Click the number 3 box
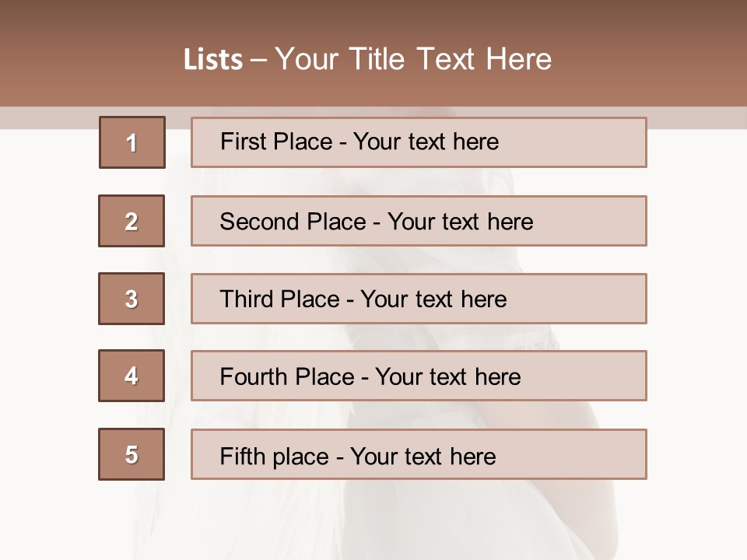The image size is (747, 560). (132, 299)
